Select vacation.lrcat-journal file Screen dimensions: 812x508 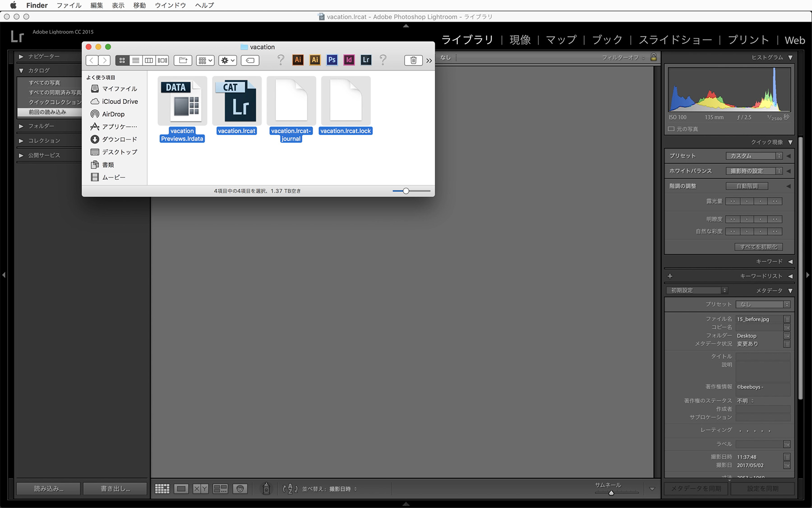click(x=291, y=109)
